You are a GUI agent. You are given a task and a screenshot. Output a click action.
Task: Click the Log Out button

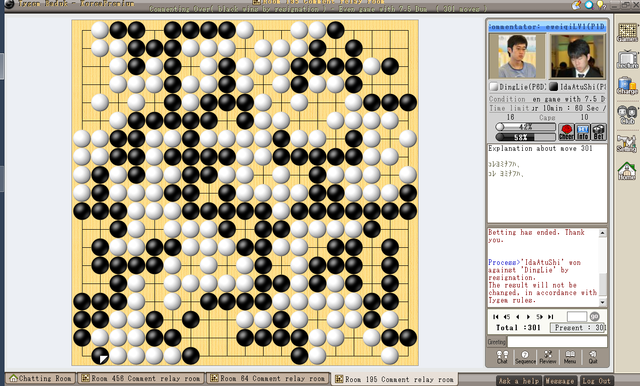(596, 381)
